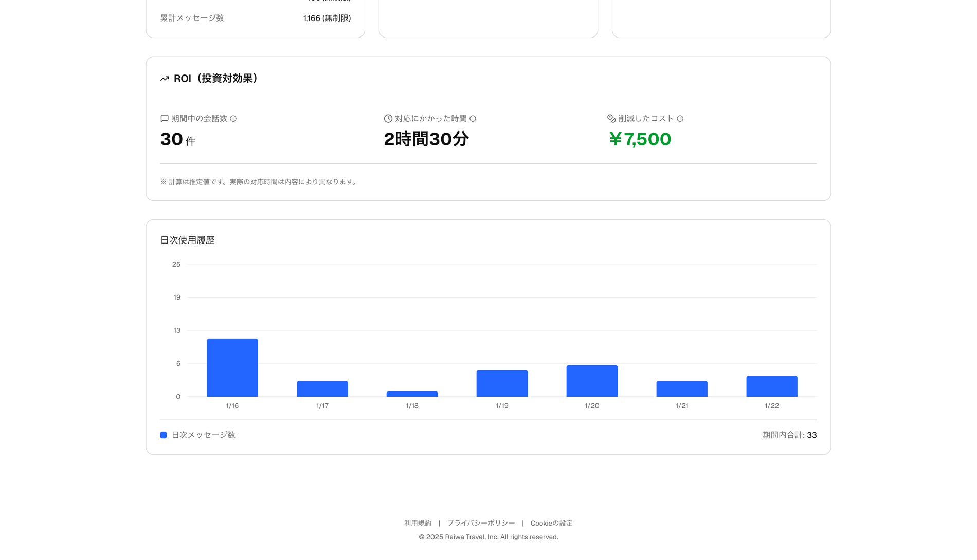The height and width of the screenshot is (560, 977).
Task: Click the green ¥7,500 cost value
Action: pos(640,139)
